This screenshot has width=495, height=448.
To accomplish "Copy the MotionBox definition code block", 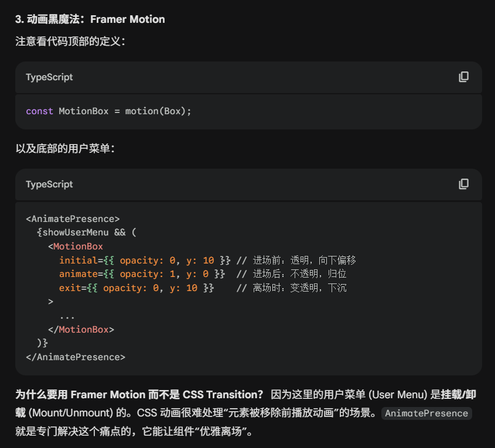I will [463, 77].
